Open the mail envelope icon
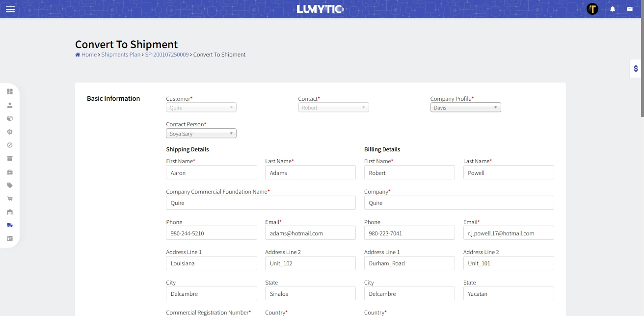This screenshot has width=644, height=316. pos(629,9)
